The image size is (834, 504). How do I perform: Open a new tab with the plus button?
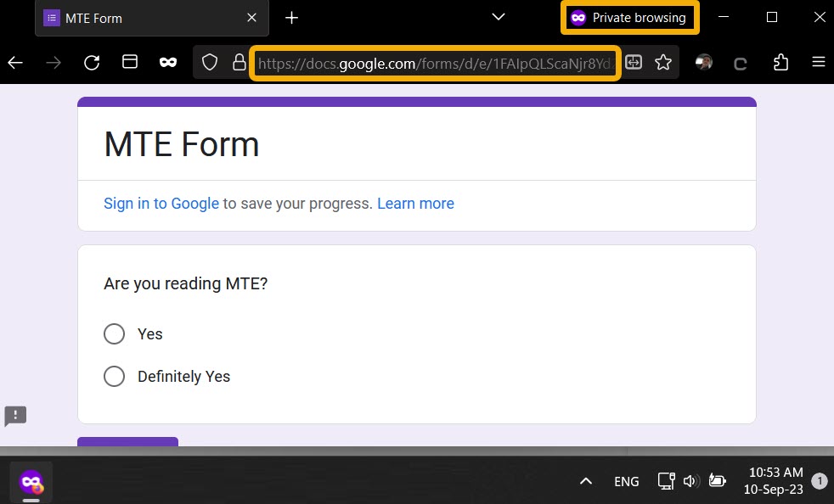(x=291, y=17)
